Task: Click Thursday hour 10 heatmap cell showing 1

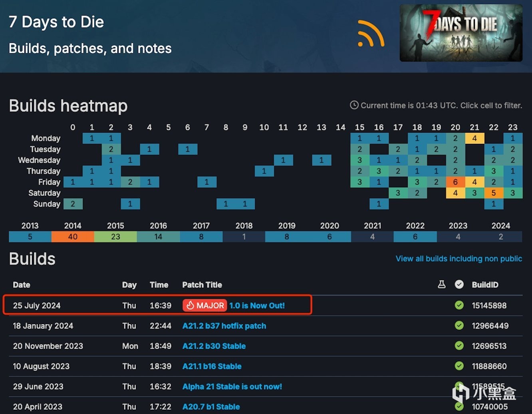Action: (x=264, y=171)
